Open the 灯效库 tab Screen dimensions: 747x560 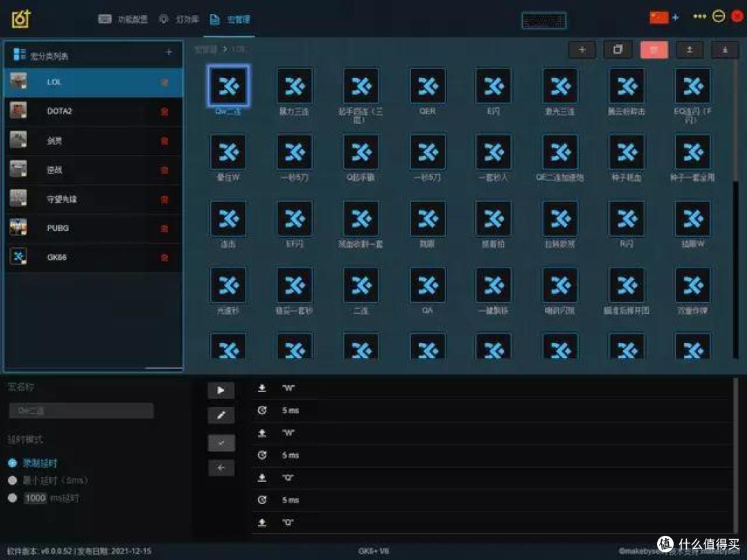click(x=178, y=19)
